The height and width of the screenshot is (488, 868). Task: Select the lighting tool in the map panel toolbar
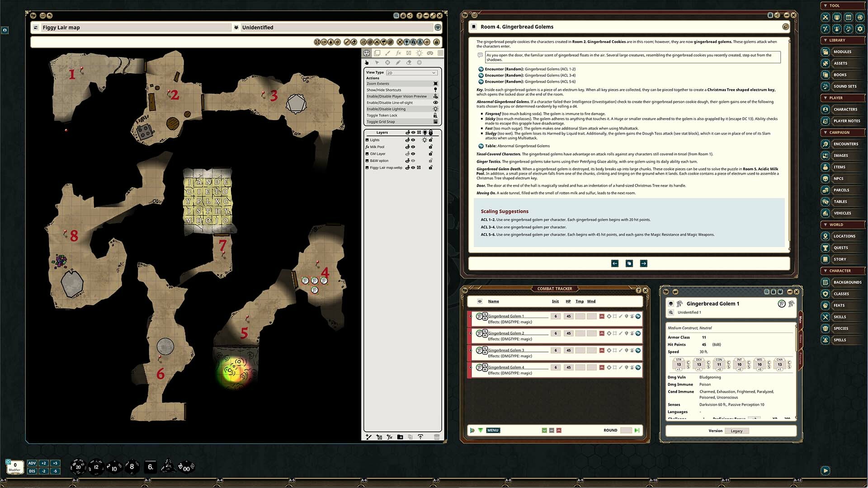420,53
